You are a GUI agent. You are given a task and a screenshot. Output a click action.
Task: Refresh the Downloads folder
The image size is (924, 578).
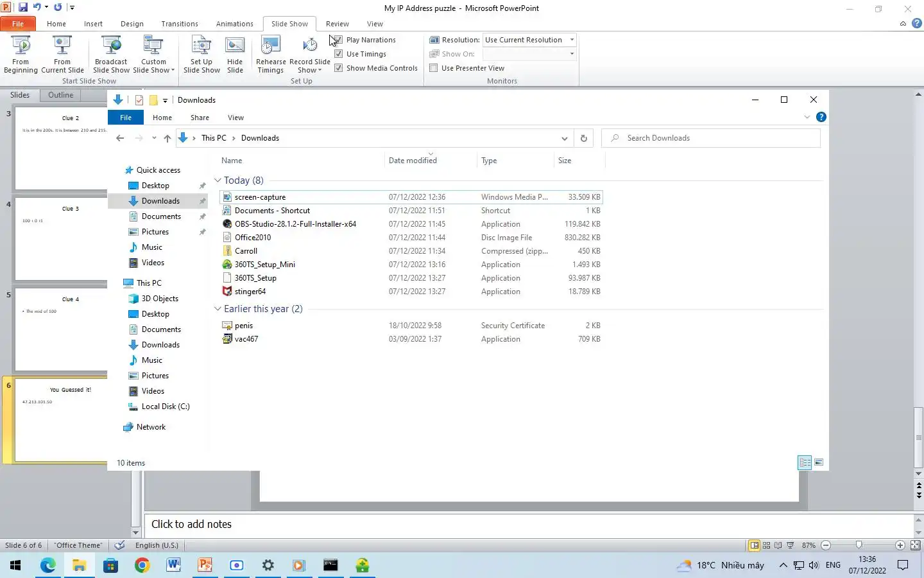583,138
